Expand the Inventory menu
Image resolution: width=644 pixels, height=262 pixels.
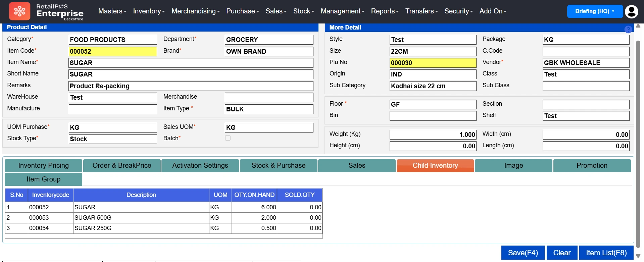(149, 11)
